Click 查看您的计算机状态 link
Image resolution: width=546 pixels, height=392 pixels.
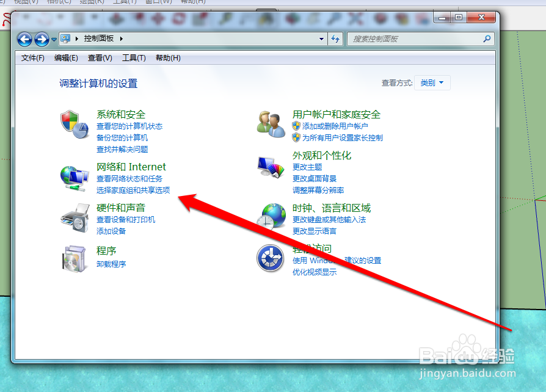pos(129,126)
